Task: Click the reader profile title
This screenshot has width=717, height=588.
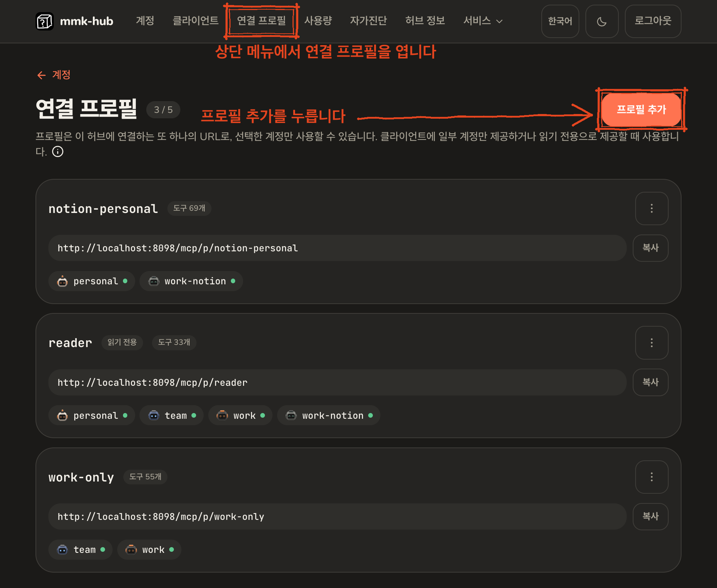Action: pos(70,343)
